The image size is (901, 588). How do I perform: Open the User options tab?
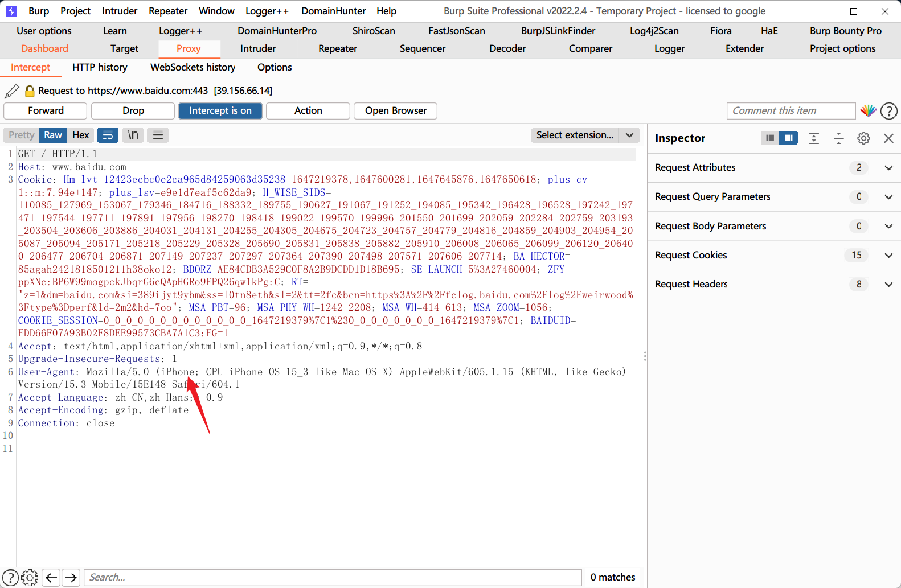click(44, 31)
